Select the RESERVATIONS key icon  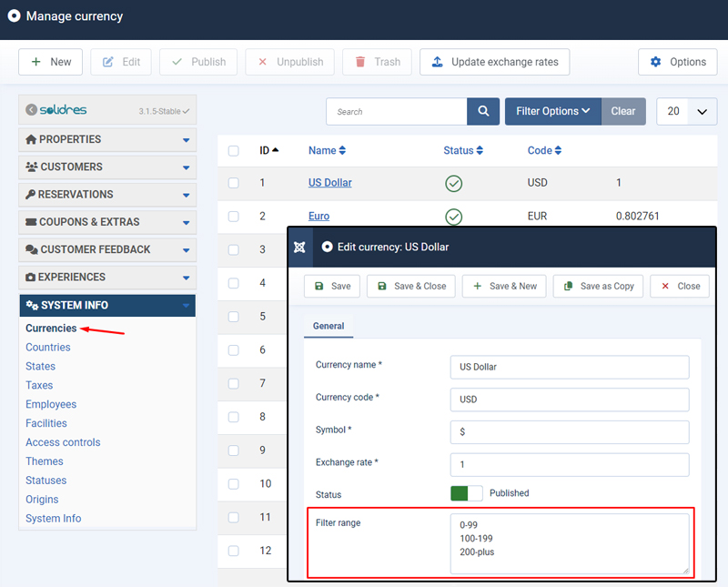[x=31, y=194]
